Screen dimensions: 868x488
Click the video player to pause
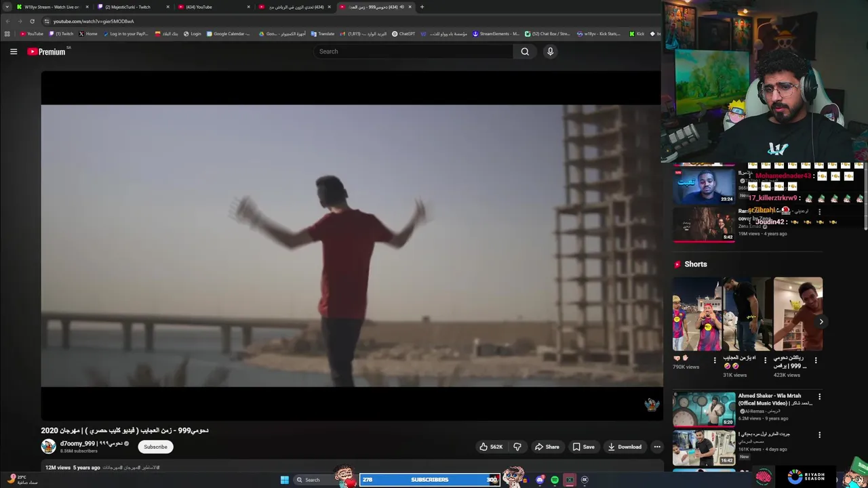pos(351,245)
